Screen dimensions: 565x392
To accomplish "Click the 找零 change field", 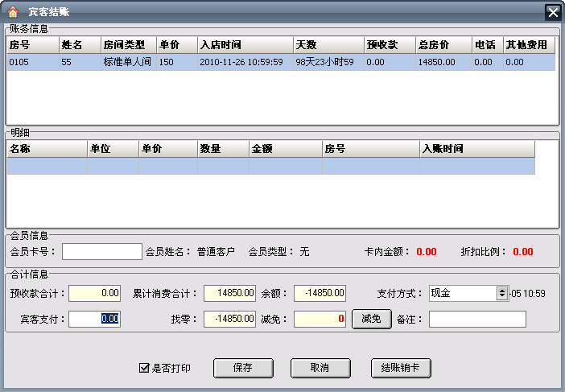I will (x=229, y=319).
